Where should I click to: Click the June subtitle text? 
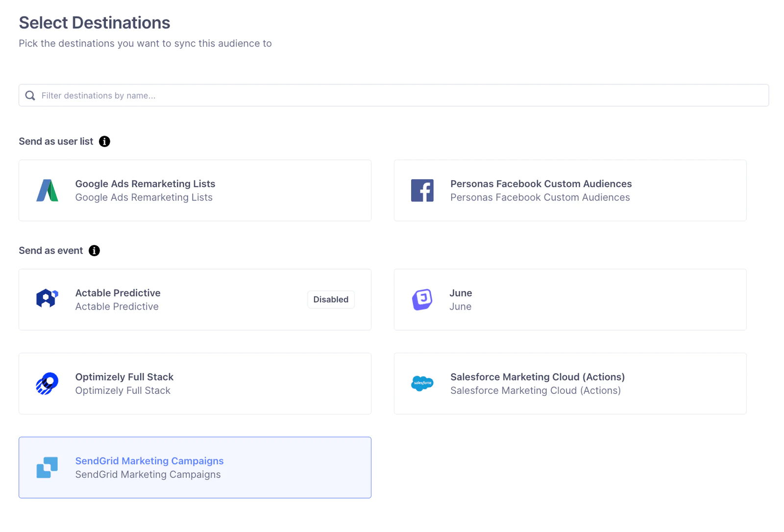pos(461,307)
